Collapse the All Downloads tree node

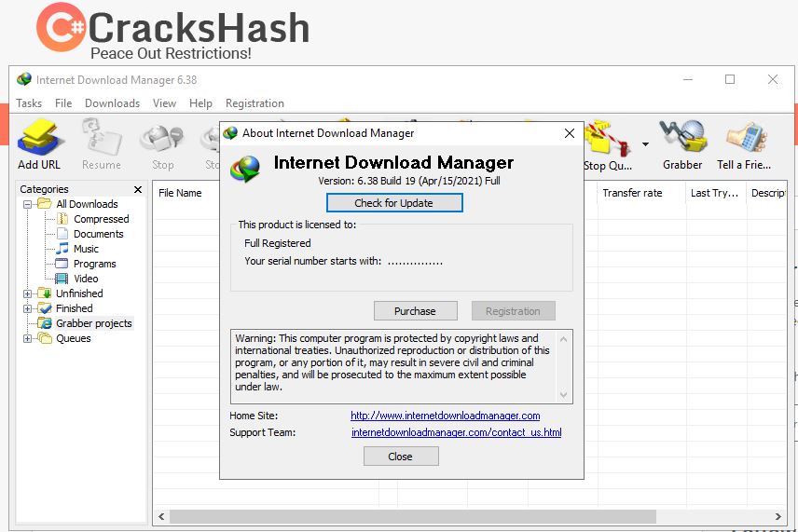click(x=27, y=204)
